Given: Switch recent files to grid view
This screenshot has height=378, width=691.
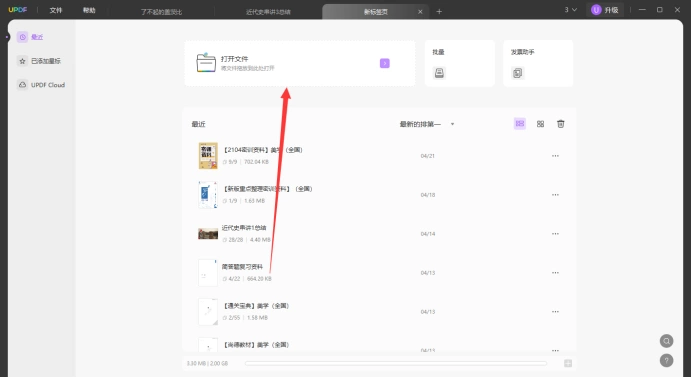Looking at the screenshot, I should point(540,124).
